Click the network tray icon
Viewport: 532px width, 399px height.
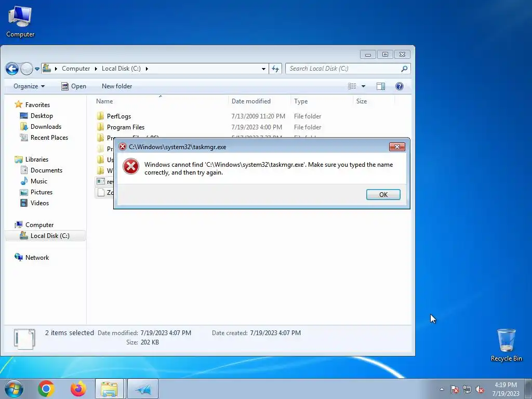tap(467, 389)
